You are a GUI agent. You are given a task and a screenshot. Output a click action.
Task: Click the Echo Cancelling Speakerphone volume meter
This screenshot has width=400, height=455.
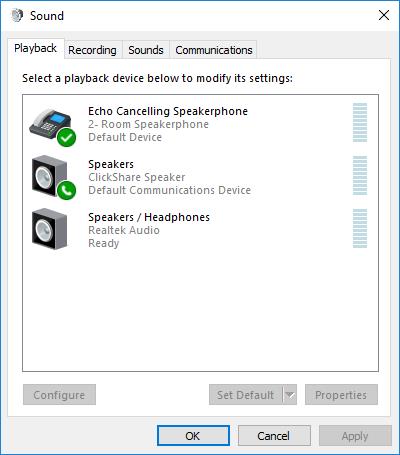tap(360, 123)
